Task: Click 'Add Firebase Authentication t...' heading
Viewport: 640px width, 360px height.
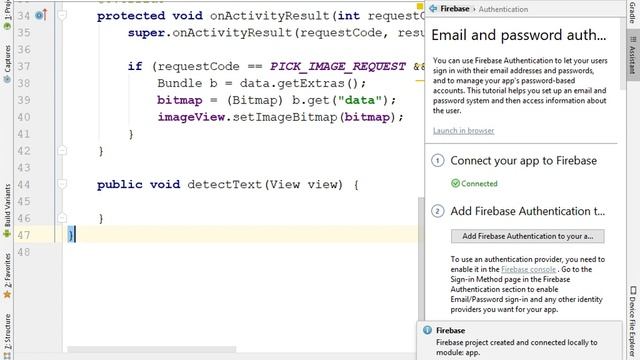Action: coord(527,211)
